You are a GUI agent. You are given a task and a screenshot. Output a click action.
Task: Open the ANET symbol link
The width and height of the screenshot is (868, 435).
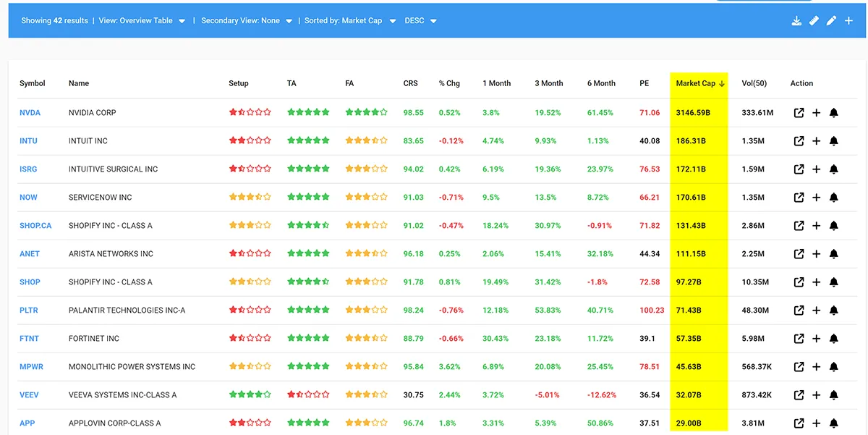tap(30, 254)
